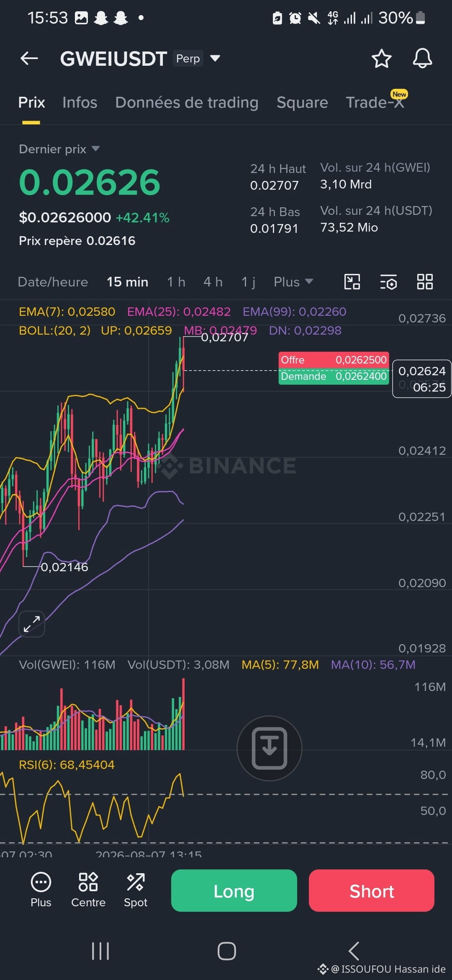Open indicator settings icon
Screen dimensions: 452x980
[388, 282]
